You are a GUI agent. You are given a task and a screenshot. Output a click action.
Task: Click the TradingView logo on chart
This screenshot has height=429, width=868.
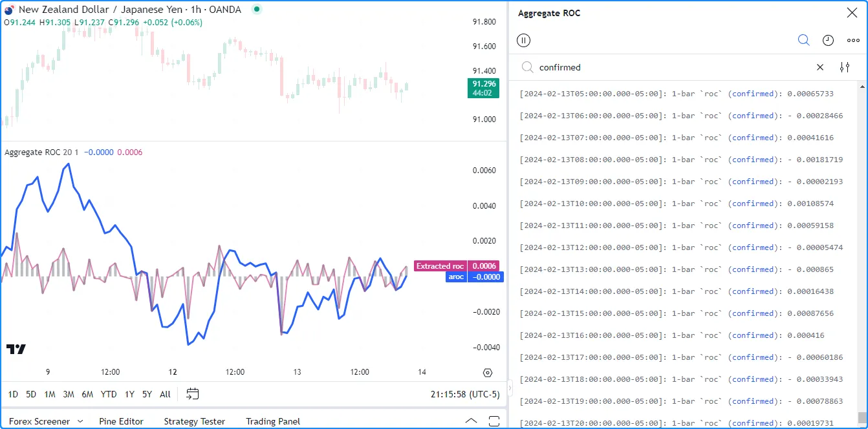[x=16, y=349]
